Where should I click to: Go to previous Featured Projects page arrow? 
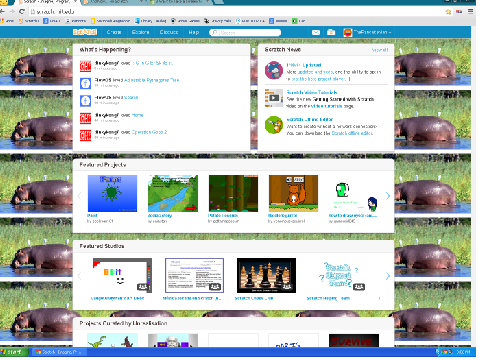pyautogui.click(x=79, y=196)
